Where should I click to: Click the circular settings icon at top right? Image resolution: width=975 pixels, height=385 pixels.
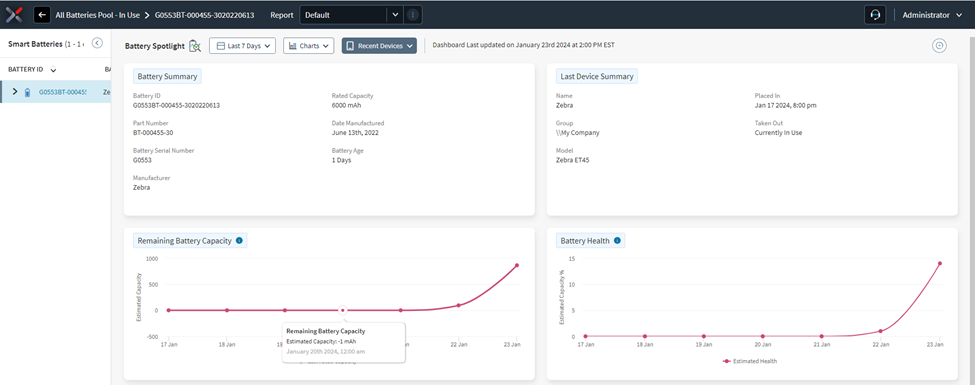pyautogui.click(x=939, y=45)
